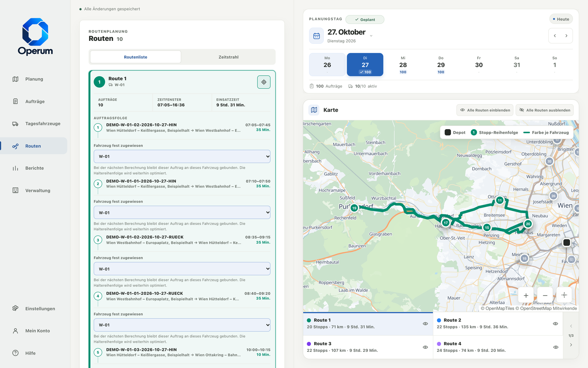Open vehicle dropdown for order DEMO-W-01-02-2026-10-27-HIN
The height and width of the screenshot is (368, 588).
pyautogui.click(x=182, y=156)
